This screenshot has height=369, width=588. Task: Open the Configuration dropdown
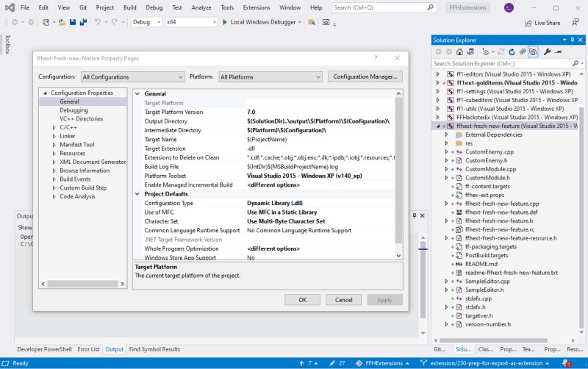tap(133, 77)
